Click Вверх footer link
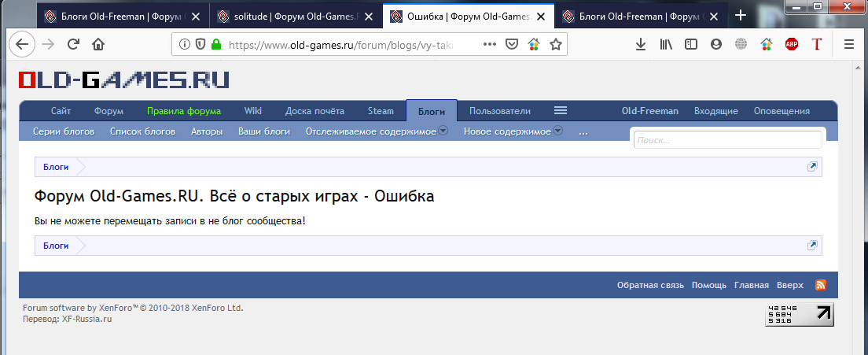Screen dimensions: 868x355 [790, 285]
